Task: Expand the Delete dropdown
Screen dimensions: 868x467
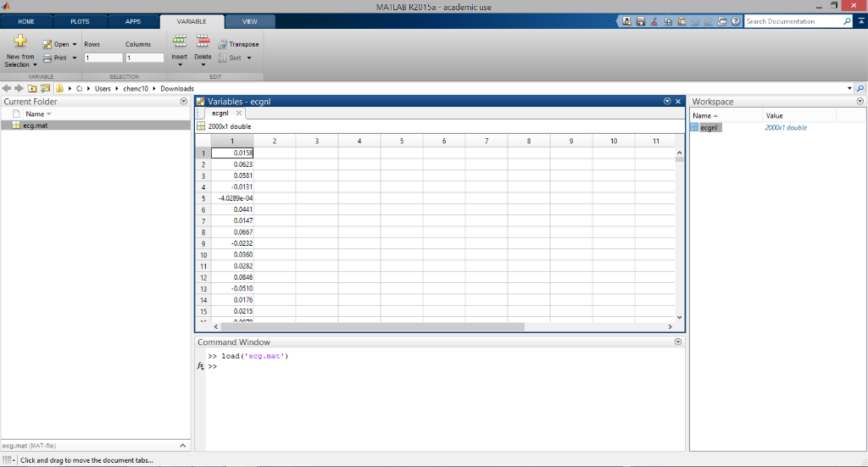Action: tap(203, 64)
